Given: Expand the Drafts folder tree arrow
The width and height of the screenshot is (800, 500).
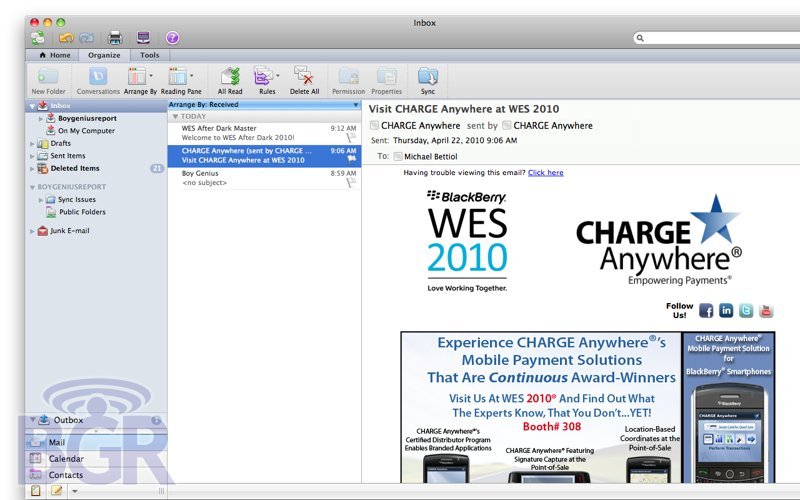Looking at the screenshot, I should pos(32,143).
